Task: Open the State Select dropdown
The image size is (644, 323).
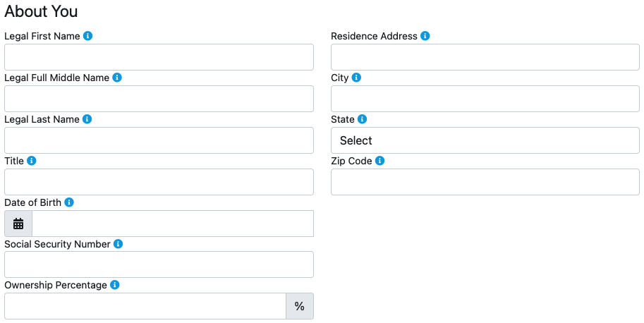Action: click(x=485, y=140)
